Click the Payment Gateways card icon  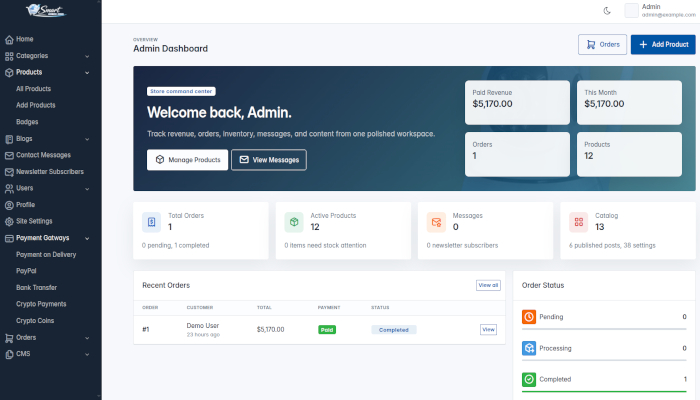9,238
